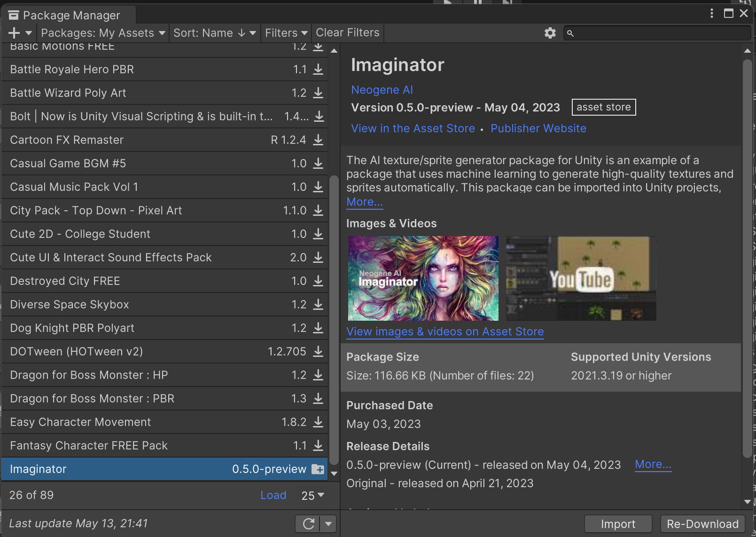Click download icon for Easy Character Movement
Viewport: 756px width, 537px height.
pyautogui.click(x=318, y=422)
